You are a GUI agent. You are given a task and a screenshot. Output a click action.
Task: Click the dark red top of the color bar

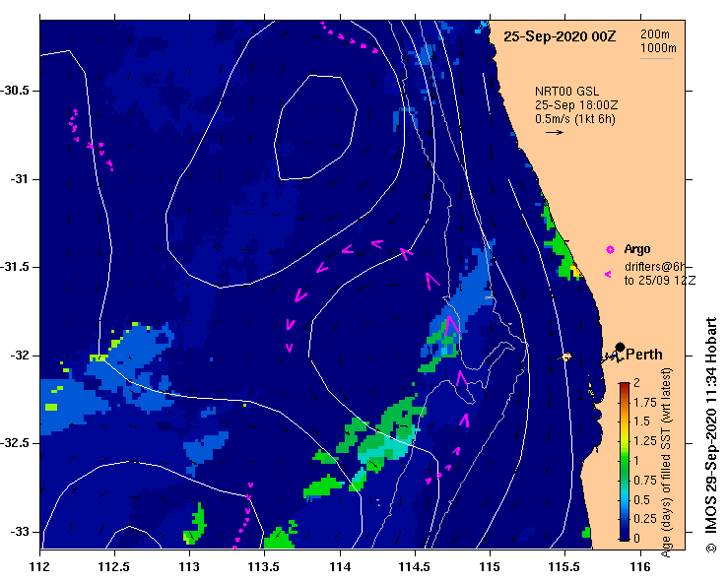tap(625, 386)
